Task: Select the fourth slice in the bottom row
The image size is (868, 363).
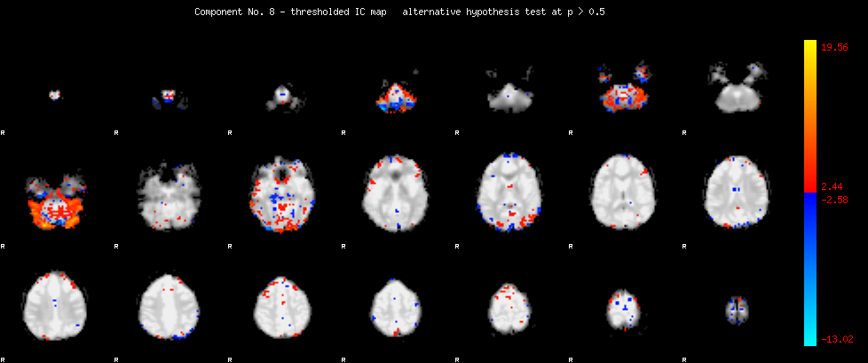Action: (397, 304)
